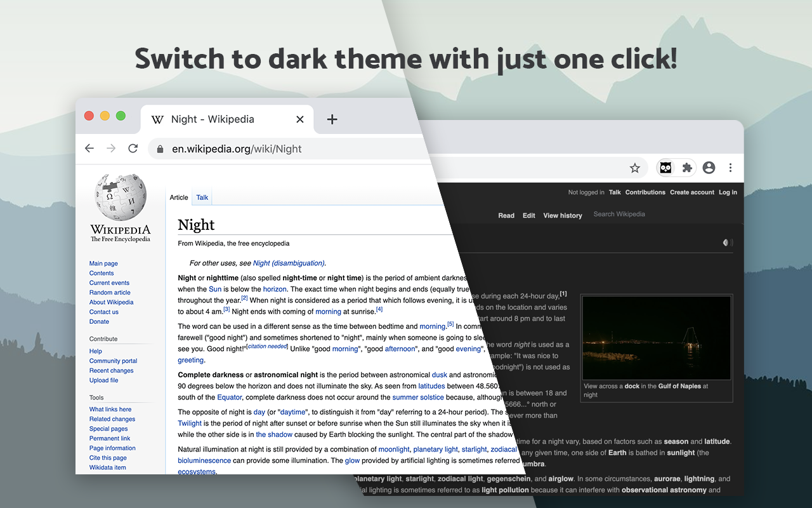Open the puzzle-piece extensions menu
This screenshot has height=508, width=812.
pos(686,168)
